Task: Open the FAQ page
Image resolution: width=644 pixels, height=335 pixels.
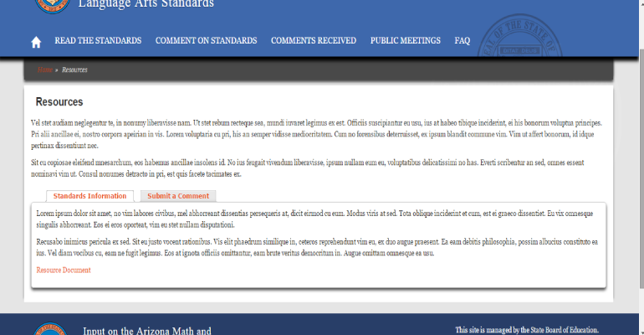Action: (462, 41)
